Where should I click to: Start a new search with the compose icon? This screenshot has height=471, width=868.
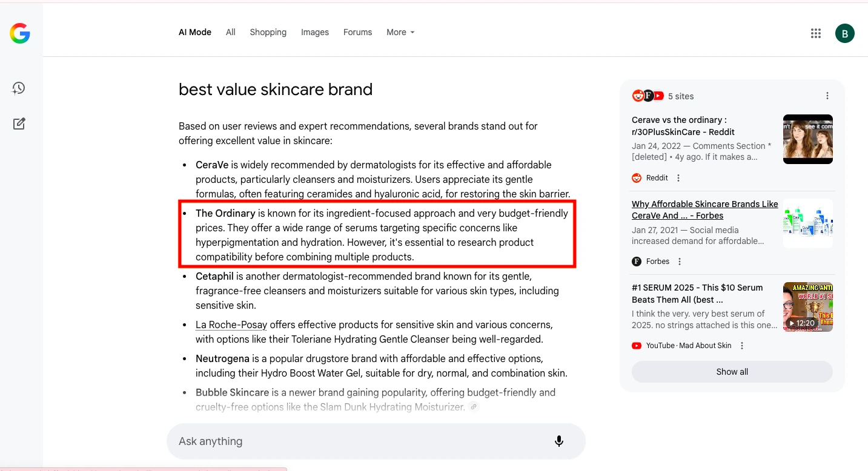pyautogui.click(x=19, y=124)
